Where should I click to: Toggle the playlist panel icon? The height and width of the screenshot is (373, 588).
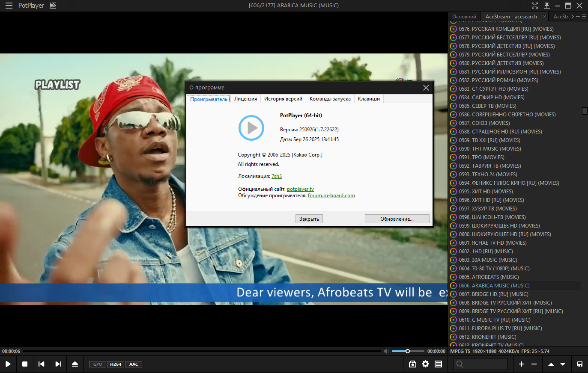438,364
